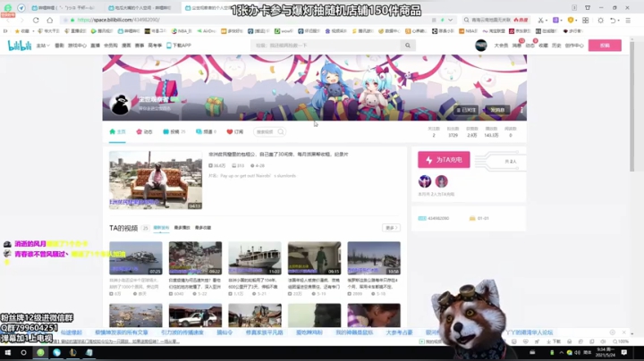
Task: Open 大会员 link in header
Action: click(x=501, y=46)
